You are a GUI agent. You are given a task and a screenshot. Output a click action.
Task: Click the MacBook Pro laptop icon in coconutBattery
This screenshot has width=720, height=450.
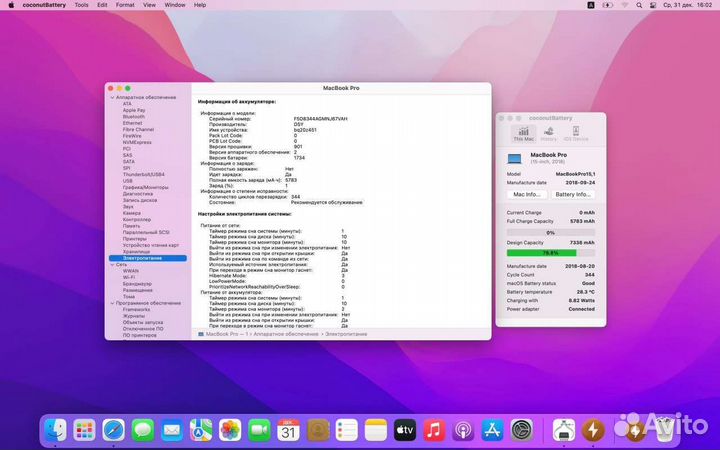514,159
